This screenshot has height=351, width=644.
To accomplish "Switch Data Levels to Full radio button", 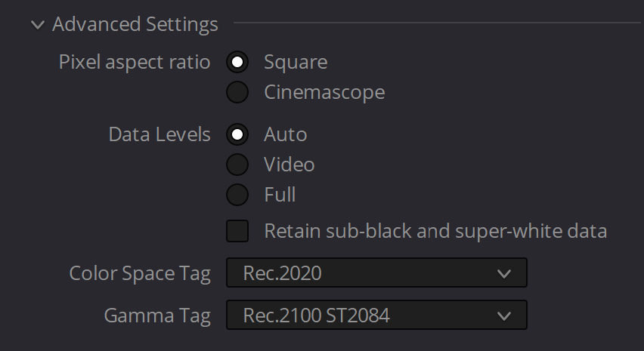I will [237, 194].
